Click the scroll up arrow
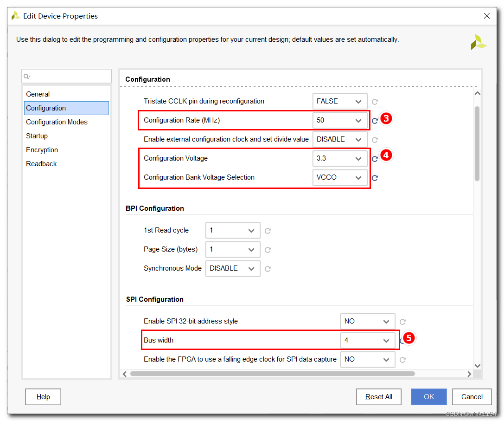Viewport: 504px width, 421px height. (477, 93)
